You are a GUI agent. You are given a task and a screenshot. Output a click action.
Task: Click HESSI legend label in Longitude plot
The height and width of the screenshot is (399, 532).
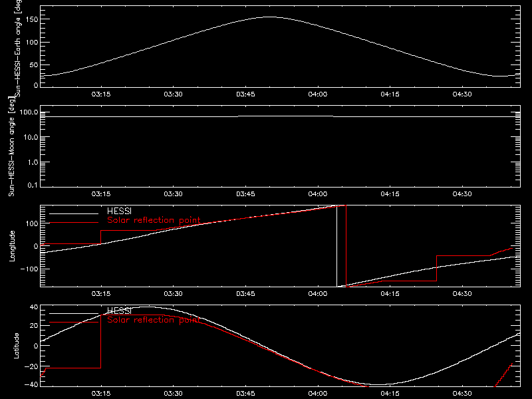click(x=119, y=211)
